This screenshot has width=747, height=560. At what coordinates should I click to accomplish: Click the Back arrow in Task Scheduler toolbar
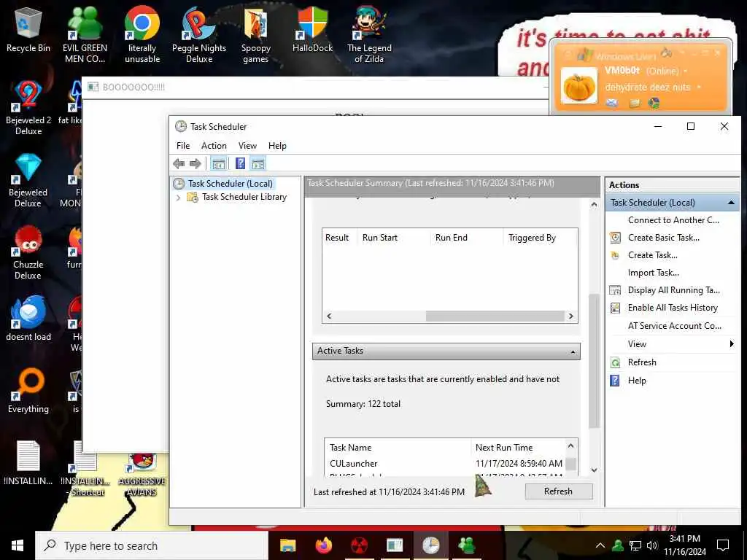[x=179, y=164]
